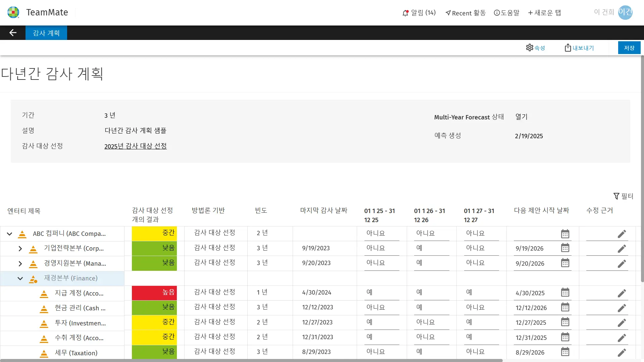Viewport: 644px width, 362px height.
Task: Toggle 2025 period value for 투자 row
Action: click(381, 322)
